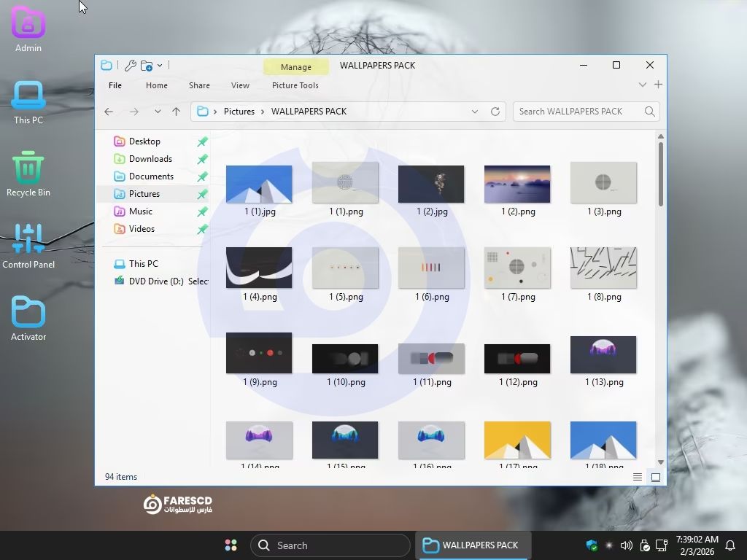Viewport: 747px width, 560px height.
Task: Navigate back using the Back arrow
Action: [x=109, y=112]
